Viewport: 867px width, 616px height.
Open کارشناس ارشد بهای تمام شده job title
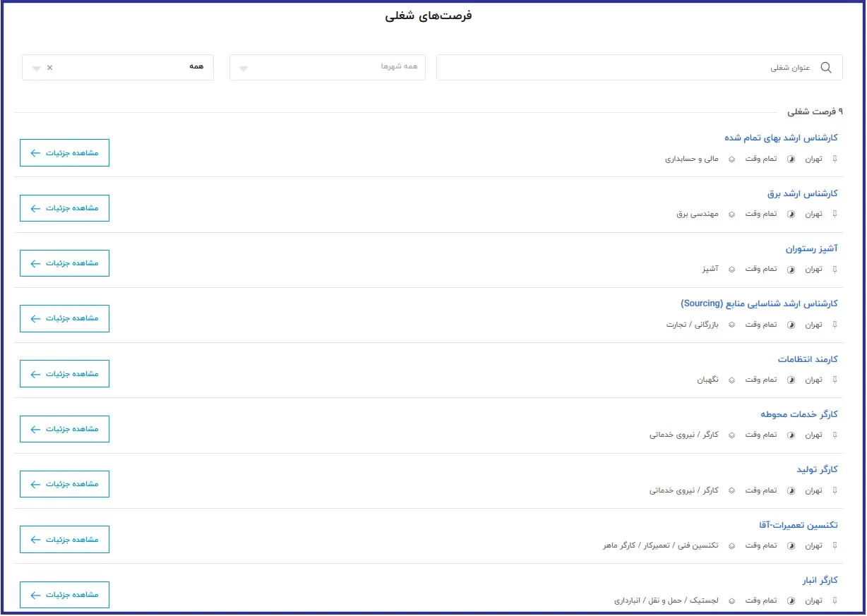[x=781, y=138]
